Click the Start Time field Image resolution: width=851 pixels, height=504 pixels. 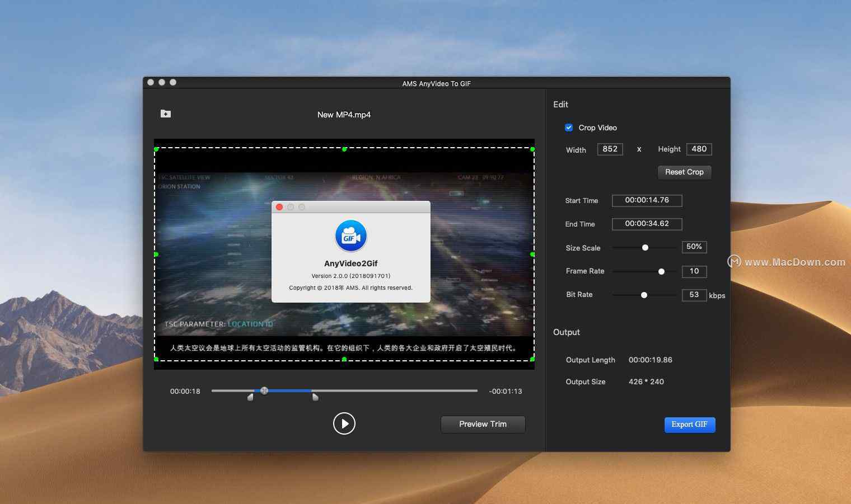pyautogui.click(x=647, y=200)
